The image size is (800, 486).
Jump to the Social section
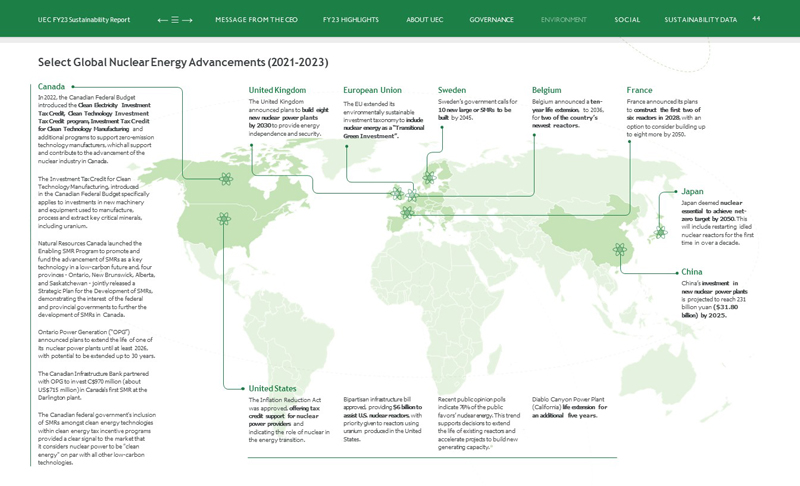pos(627,20)
